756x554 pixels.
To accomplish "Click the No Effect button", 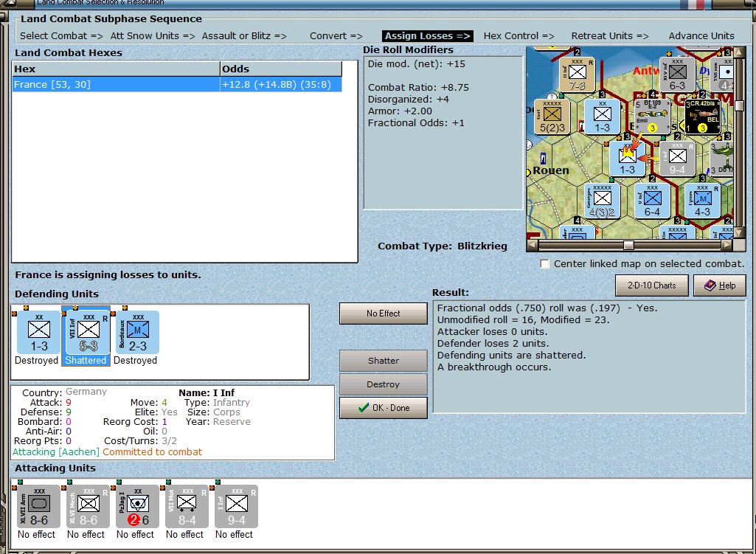I will (x=384, y=314).
